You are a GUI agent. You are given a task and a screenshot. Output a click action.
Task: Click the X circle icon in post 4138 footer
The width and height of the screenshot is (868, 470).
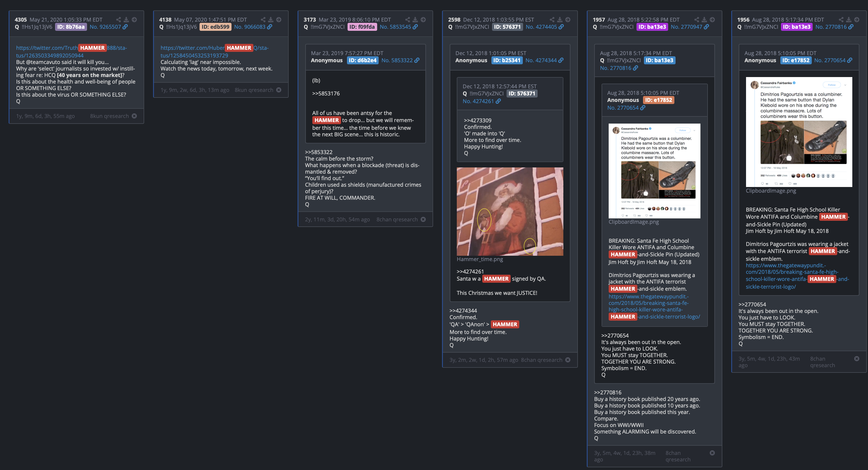tap(279, 90)
